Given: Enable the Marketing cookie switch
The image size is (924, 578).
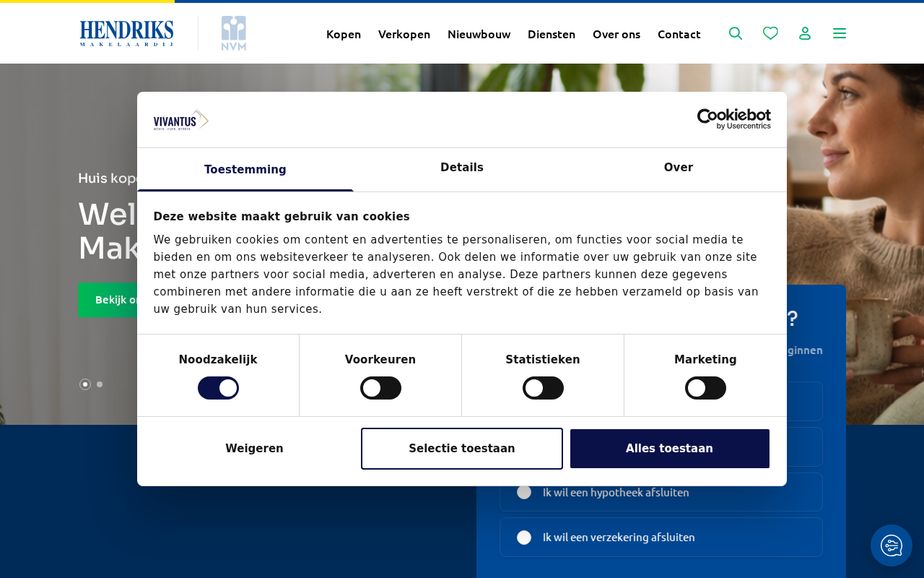Looking at the screenshot, I should point(705,388).
